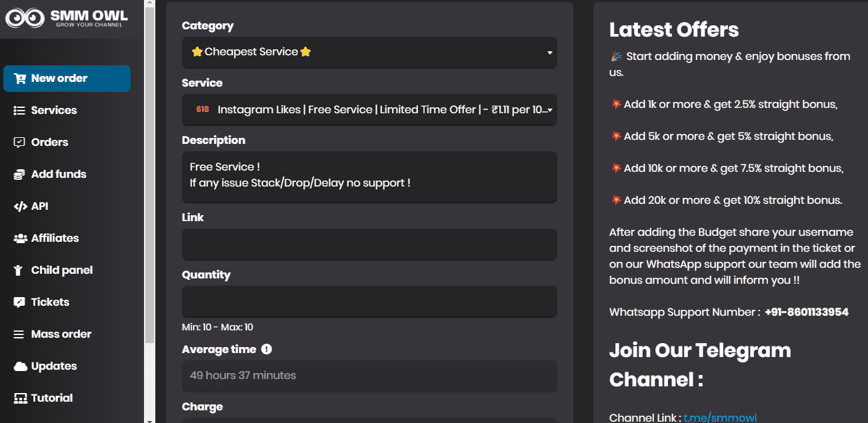This screenshot has width=868, height=423.
Task: Click the New order cart icon
Action: pos(20,79)
